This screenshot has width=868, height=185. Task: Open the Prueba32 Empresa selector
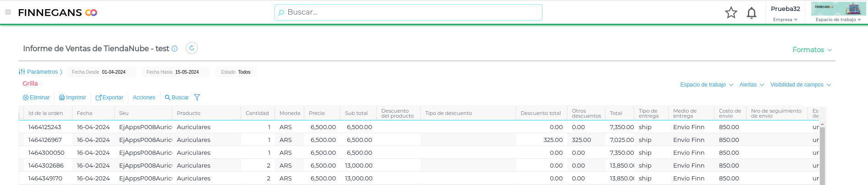tap(785, 13)
